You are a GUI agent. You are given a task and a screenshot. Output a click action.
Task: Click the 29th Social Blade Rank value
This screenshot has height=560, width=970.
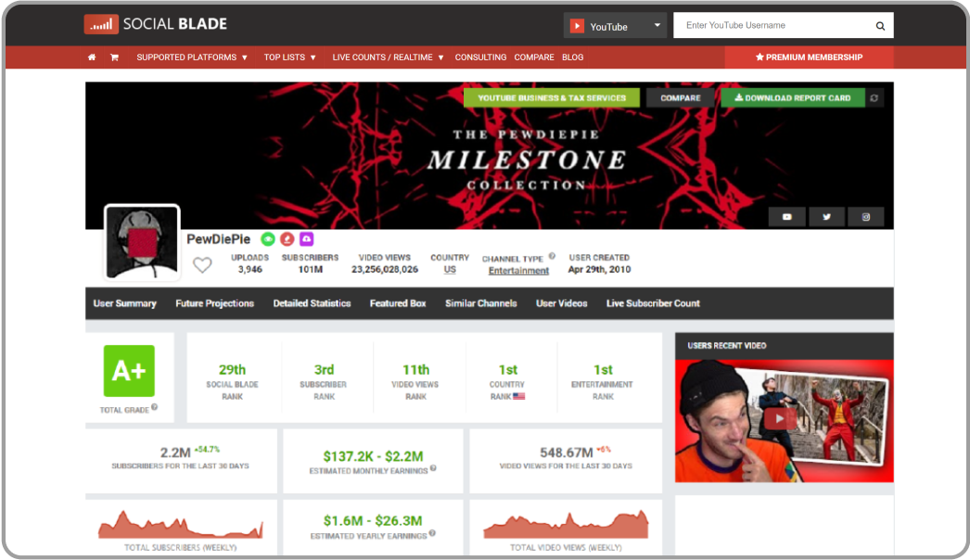pos(232,370)
